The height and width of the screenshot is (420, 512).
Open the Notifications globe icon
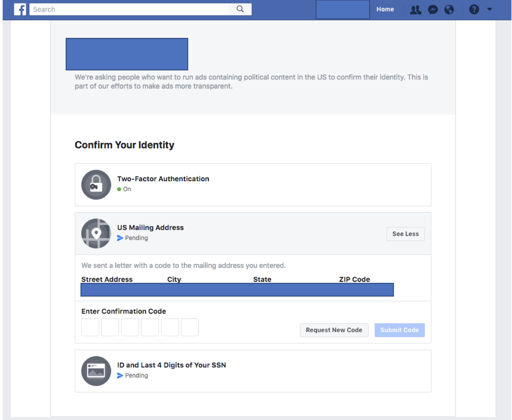(x=449, y=10)
